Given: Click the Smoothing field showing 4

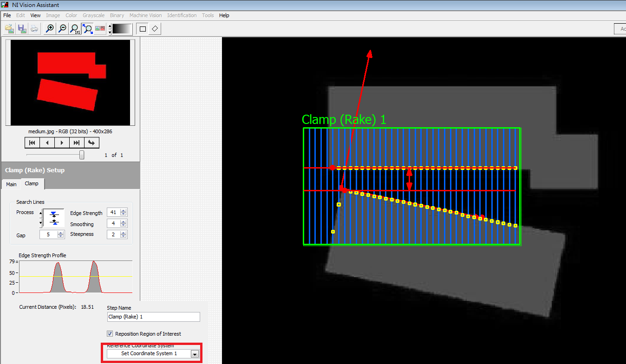Looking at the screenshot, I should (113, 224).
